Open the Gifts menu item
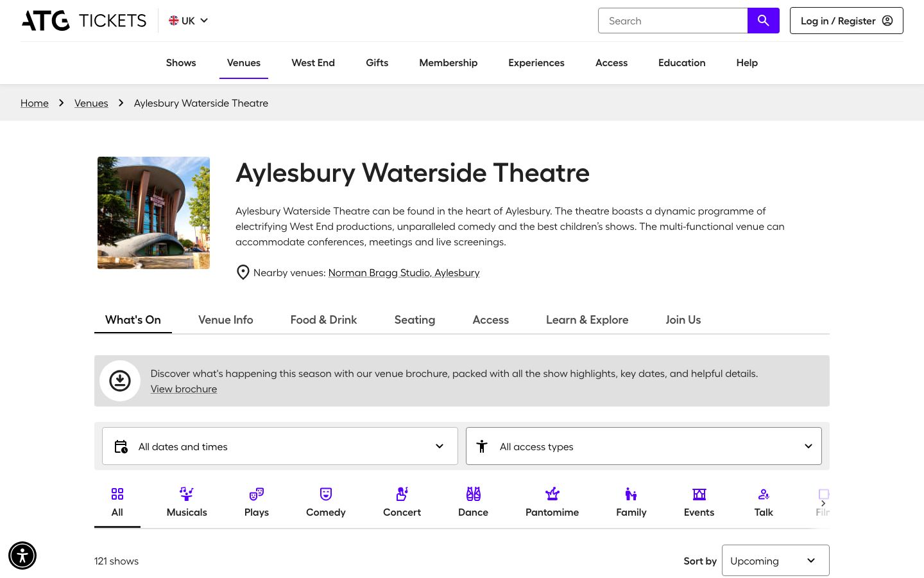The image size is (924, 578). [377, 63]
